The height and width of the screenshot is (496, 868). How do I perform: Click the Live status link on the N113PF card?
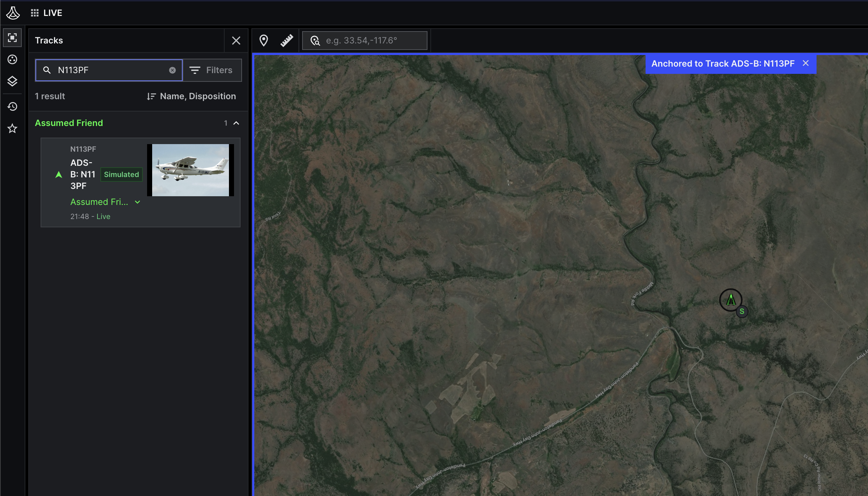[103, 216]
